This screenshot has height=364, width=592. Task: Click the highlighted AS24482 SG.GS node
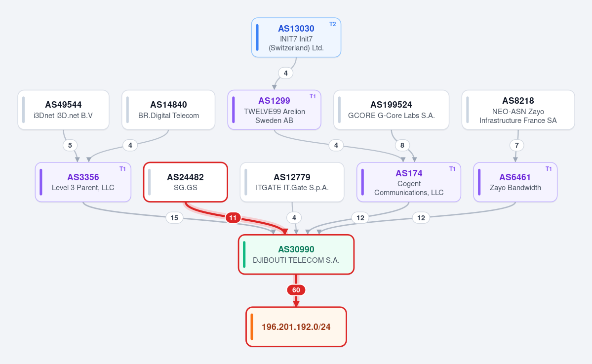[x=185, y=182]
